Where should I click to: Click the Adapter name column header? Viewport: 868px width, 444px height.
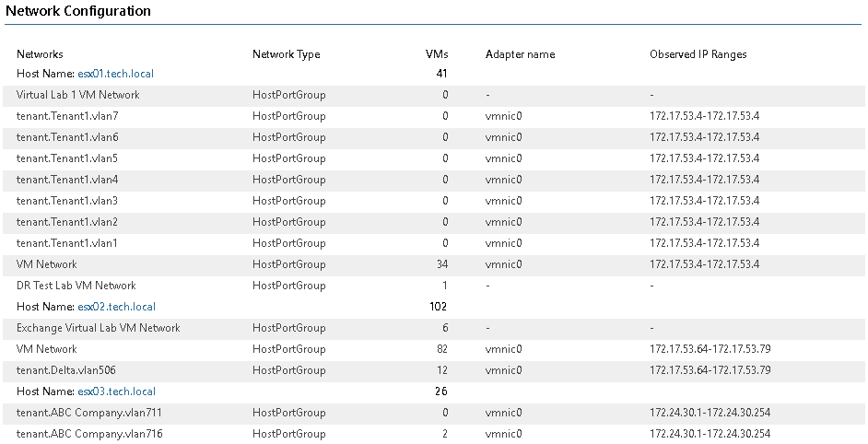[x=520, y=54]
